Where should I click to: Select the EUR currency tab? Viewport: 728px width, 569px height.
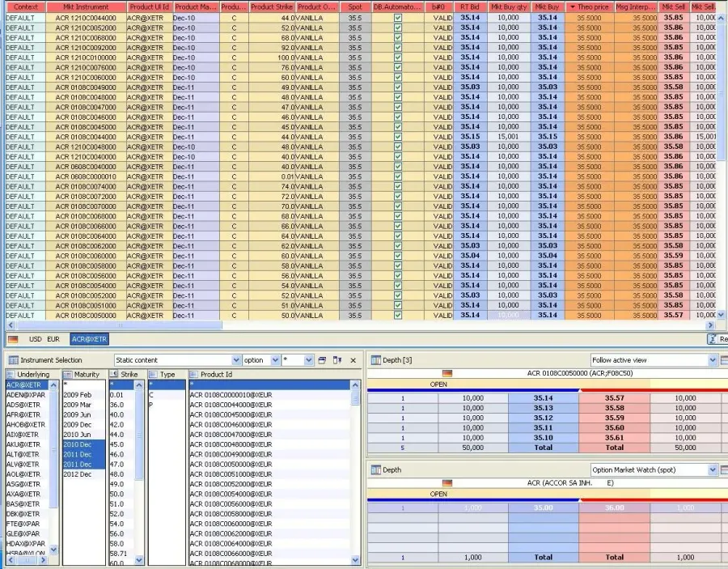(x=53, y=339)
